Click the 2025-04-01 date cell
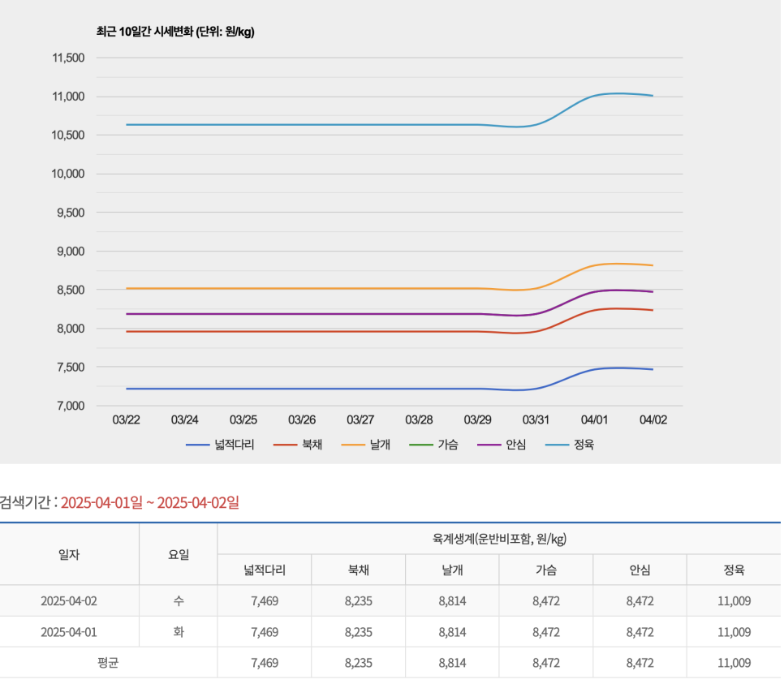 [x=69, y=633]
